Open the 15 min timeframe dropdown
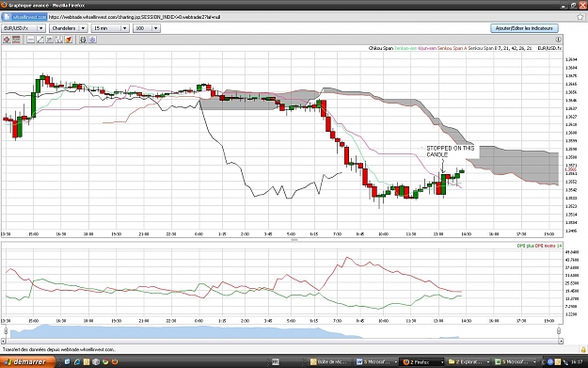Viewport: 588px width, 368px height. 110,28
